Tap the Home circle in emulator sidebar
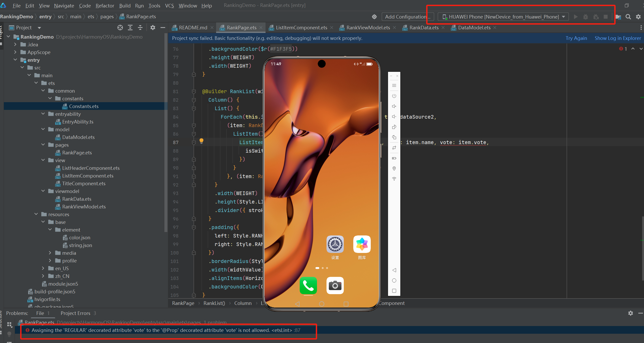Screen dimensions: 644x343 tap(394, 280)
